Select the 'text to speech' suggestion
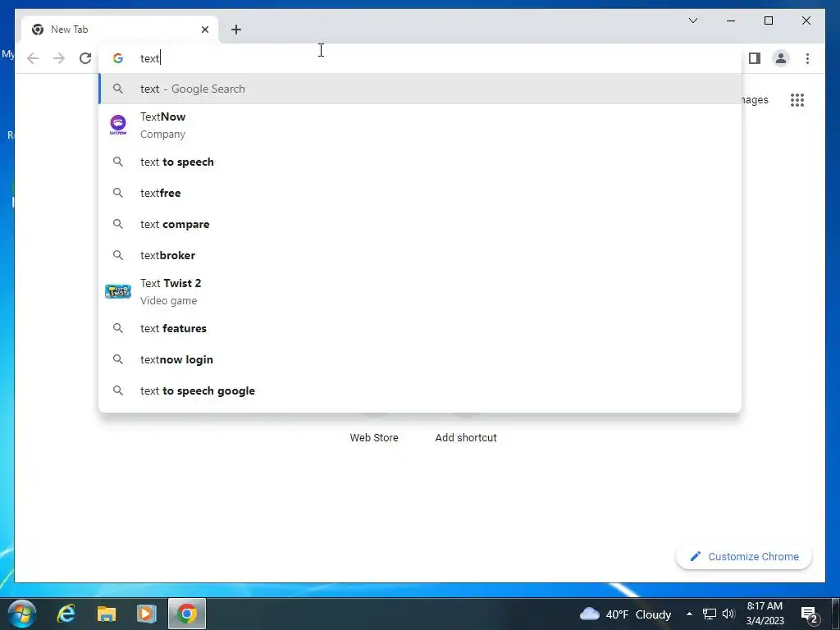Screen dimensions: 840x630 421,162
